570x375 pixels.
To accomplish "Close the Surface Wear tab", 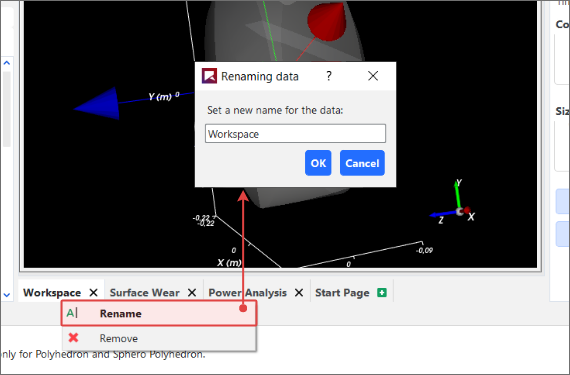I will pyautogui.click(x=192, y=293).
